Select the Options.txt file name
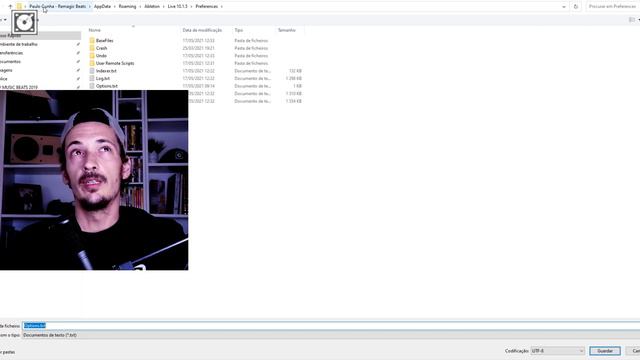Image resolution: width=640 pixels, height=360 pixels. coord(107,86)
